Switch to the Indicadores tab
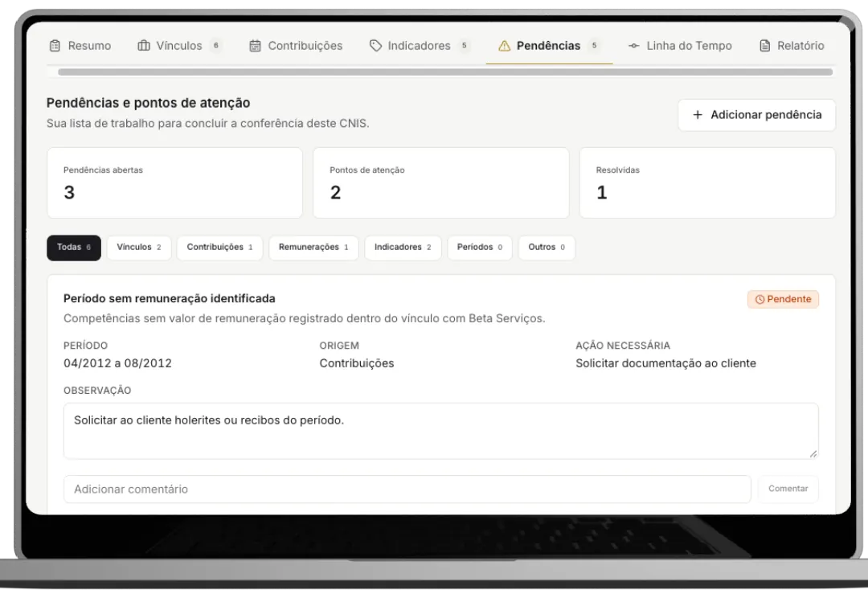Image resolution: width=868 pixels, height=598 pixels. click(x=420, y=45)
